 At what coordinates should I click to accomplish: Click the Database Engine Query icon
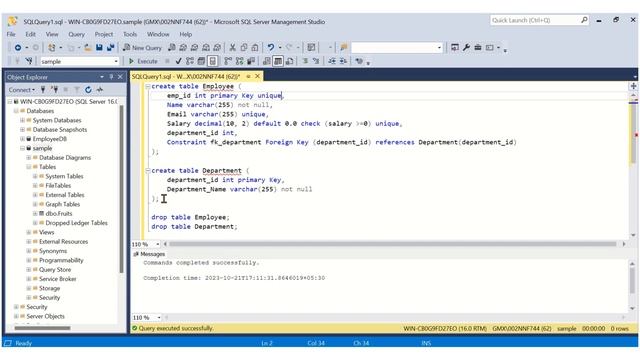[x=172, y=48]
